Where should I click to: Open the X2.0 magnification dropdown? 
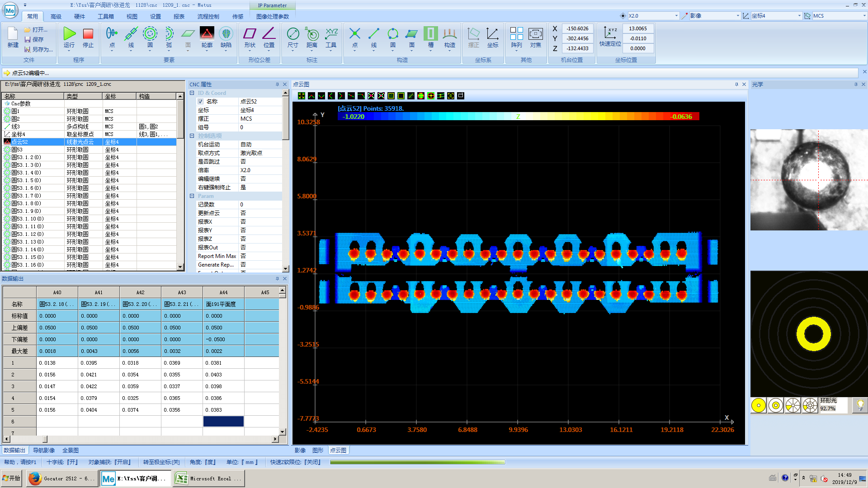(x=676, y=16)
